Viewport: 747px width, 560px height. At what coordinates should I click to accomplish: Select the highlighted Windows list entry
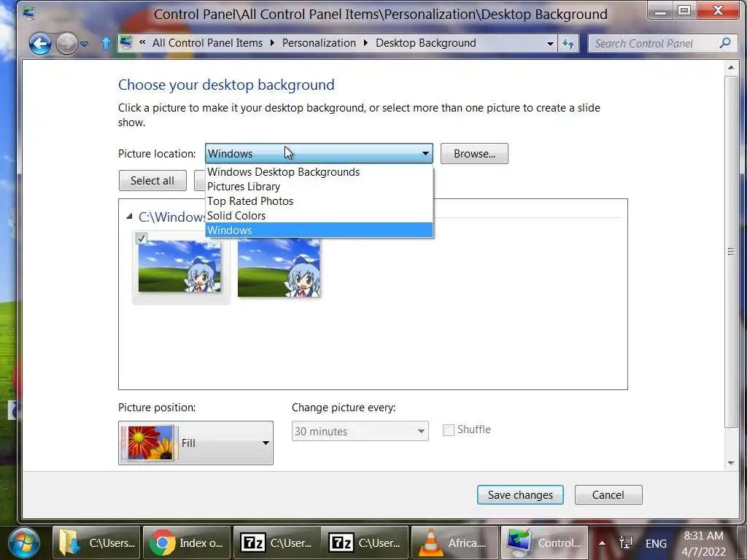point(320,230)
